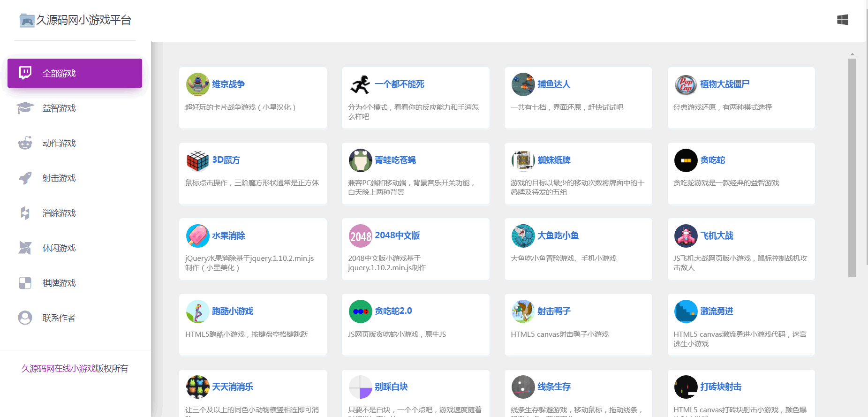
Task: Open the 大鱼吃小鱼 game title link
Action: click(x=558, y=236)
